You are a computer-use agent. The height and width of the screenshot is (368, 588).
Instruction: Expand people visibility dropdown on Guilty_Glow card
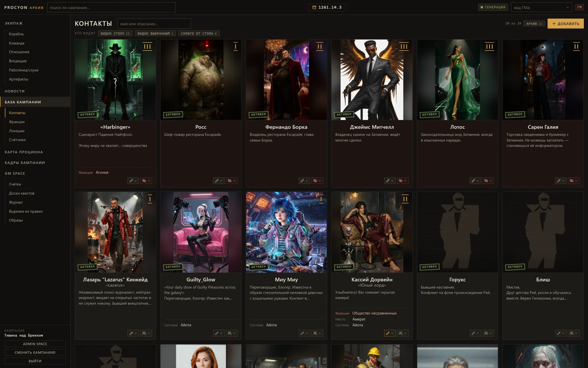[232, 333]
